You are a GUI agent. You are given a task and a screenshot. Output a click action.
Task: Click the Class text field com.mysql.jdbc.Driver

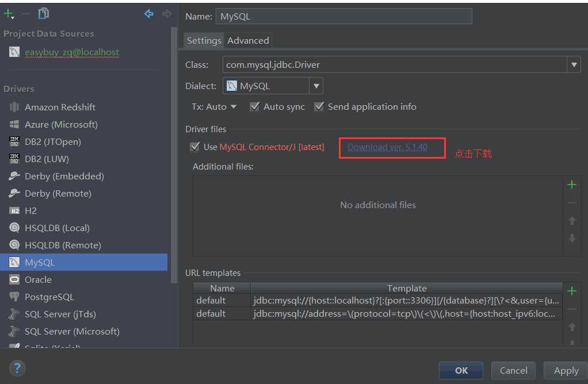[x=395, y=65]
